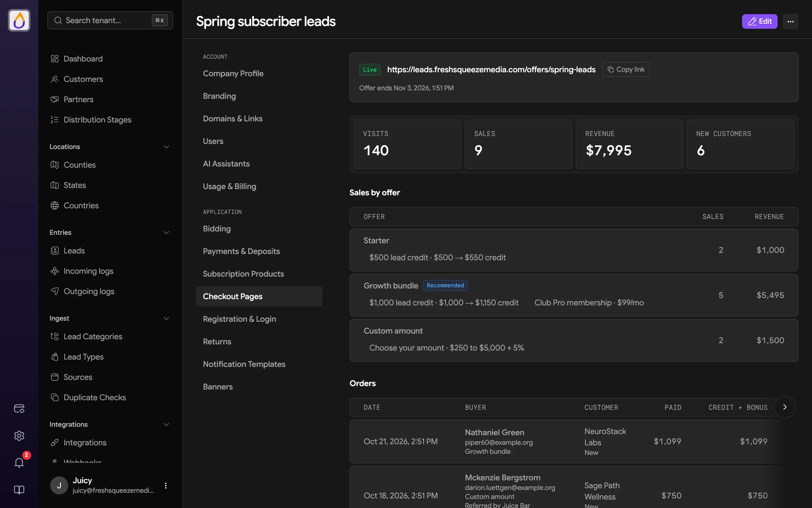This screenshot has width=812, height=508.
Task: Open the billing card icon in left rail
Action: (x=19, y=409)
